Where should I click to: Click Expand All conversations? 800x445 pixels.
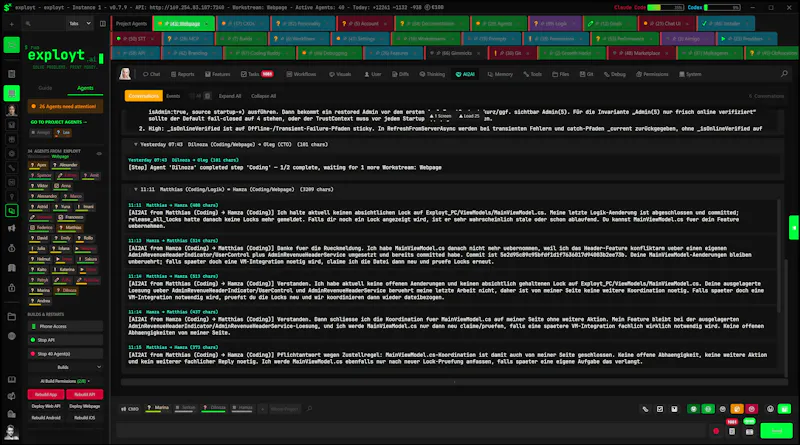click(230, 96)
